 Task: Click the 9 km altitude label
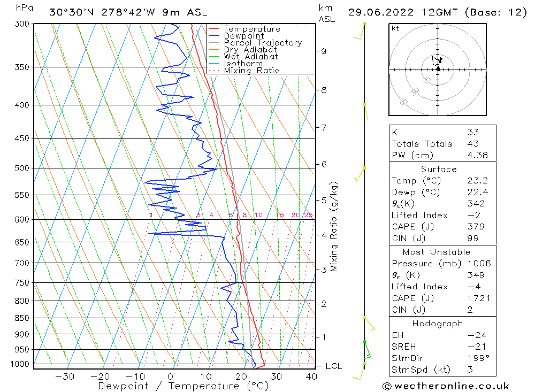pos(324,51)
